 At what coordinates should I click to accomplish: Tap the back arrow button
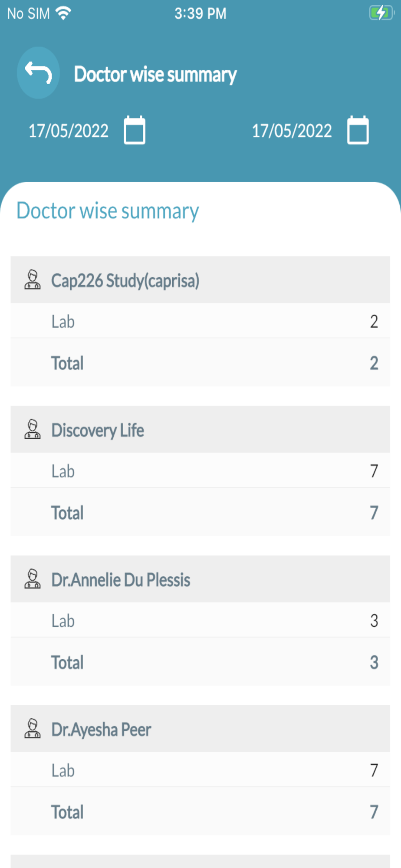[38, 73]
